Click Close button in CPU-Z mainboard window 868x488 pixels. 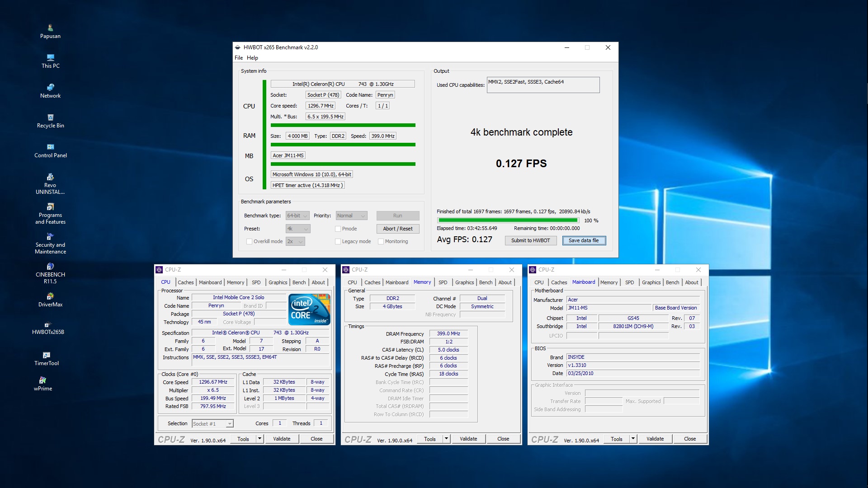690,439
